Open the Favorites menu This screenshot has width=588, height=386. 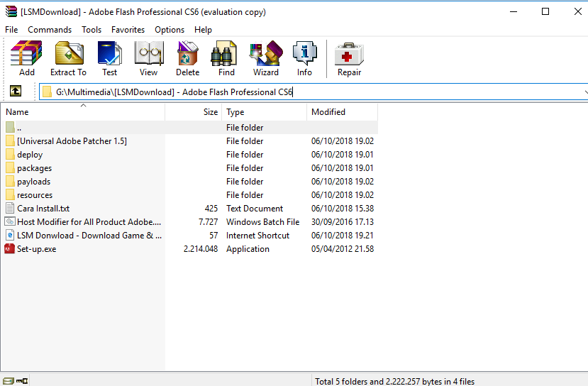(128, 30)
